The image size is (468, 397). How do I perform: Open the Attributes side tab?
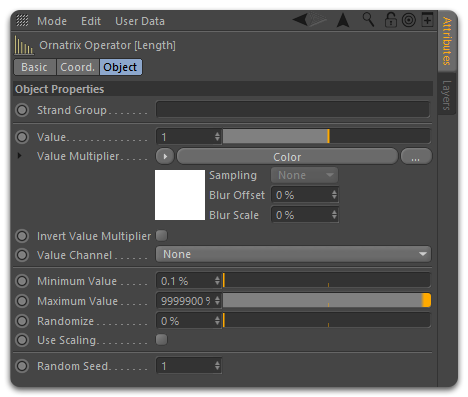pos(447,41)
